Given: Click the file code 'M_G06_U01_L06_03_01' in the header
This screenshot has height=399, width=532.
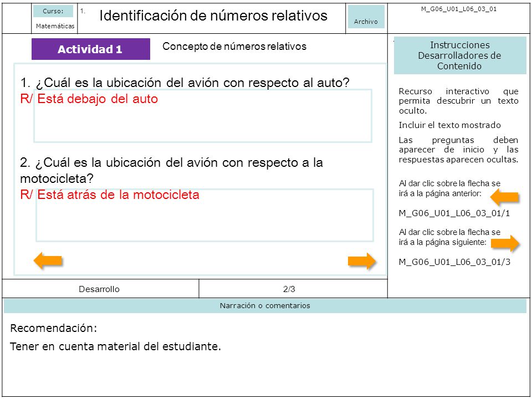Looking at the screenshot, I should [459, 9].
